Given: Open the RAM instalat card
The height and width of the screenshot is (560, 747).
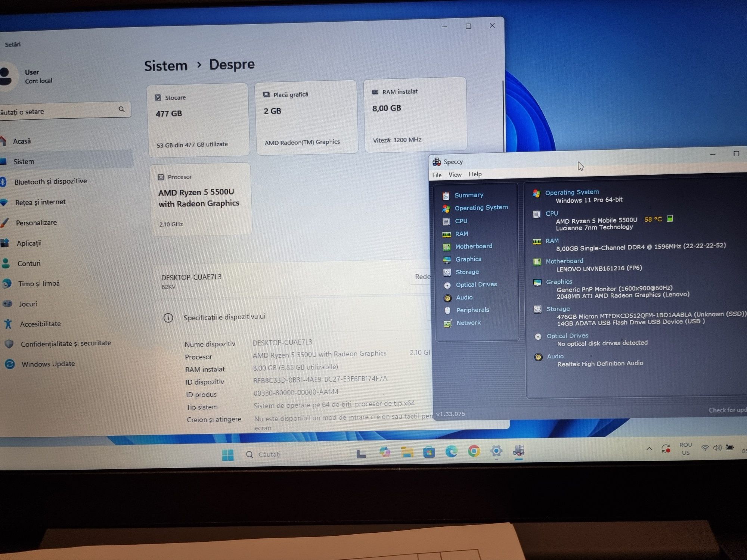Looking at the screenshot, I should 415,115.
